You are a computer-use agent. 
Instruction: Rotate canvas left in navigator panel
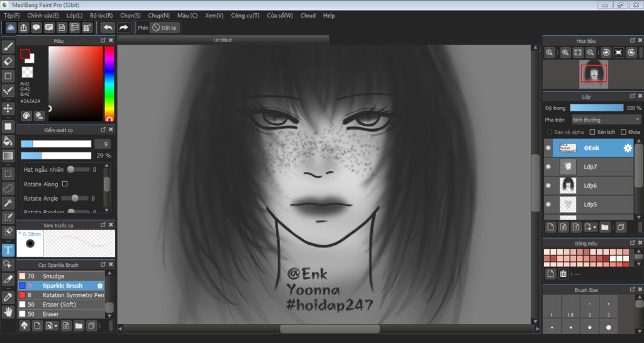pyautogui.click(x=606, y=53)
